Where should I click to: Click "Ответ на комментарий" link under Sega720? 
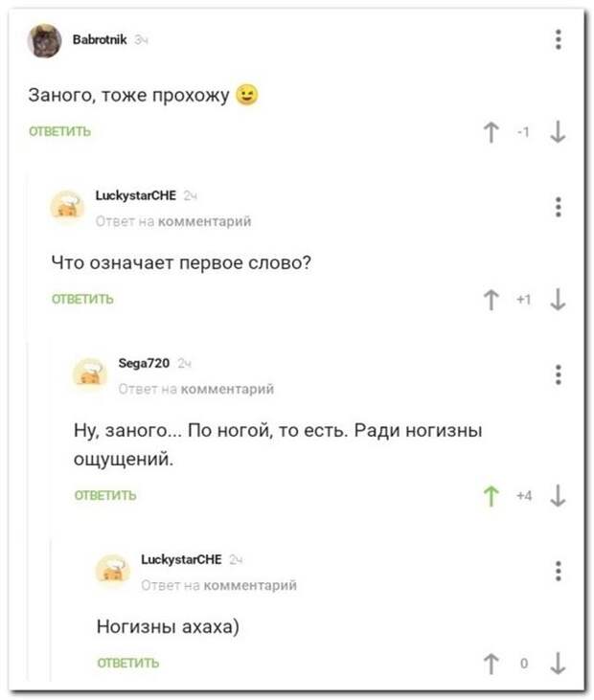tap(195, 389)
